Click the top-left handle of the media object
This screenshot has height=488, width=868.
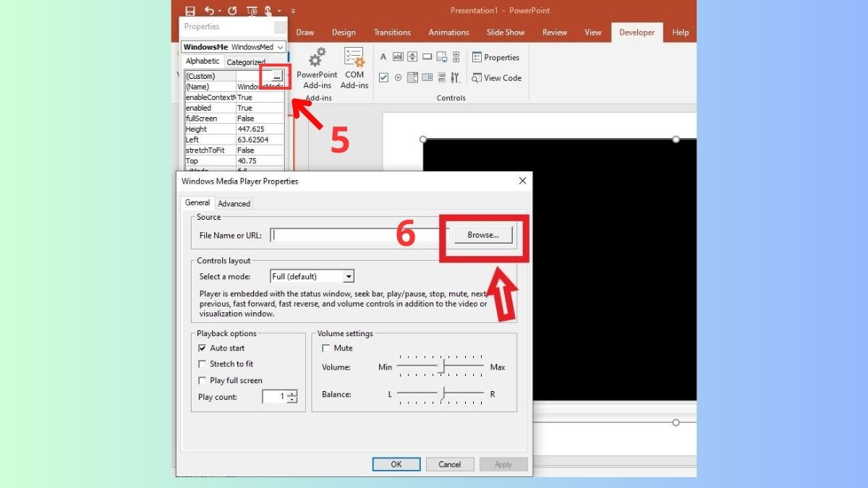click(423, 140)
